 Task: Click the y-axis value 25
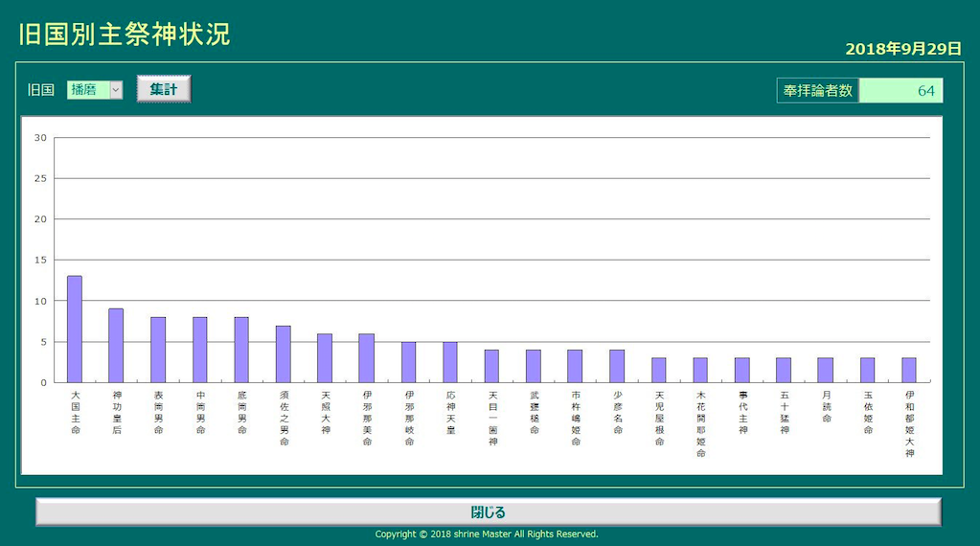click(x=40, y=179)
